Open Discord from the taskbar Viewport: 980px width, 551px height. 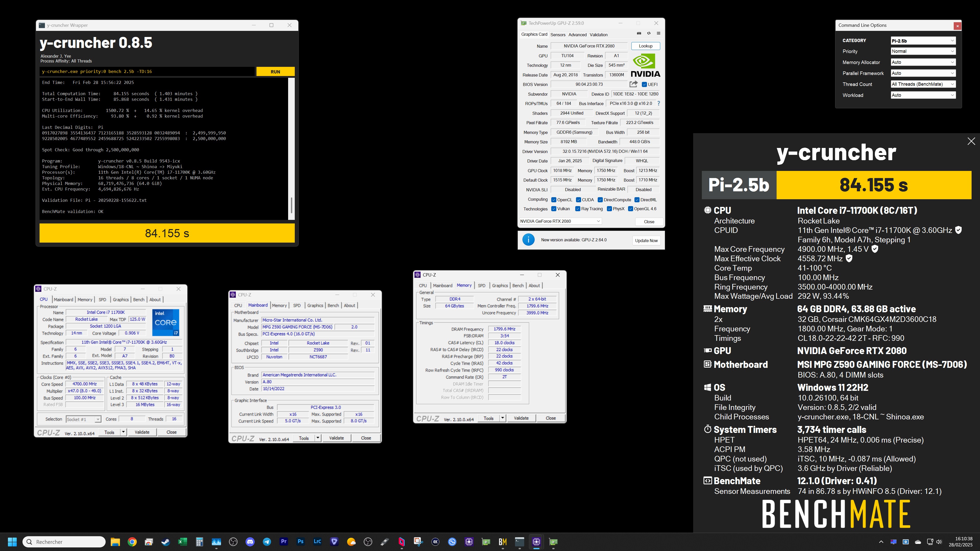click(250, 542)
